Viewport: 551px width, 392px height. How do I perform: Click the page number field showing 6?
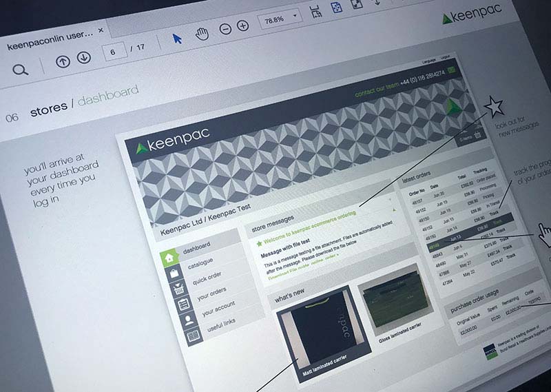coord(114,52)
